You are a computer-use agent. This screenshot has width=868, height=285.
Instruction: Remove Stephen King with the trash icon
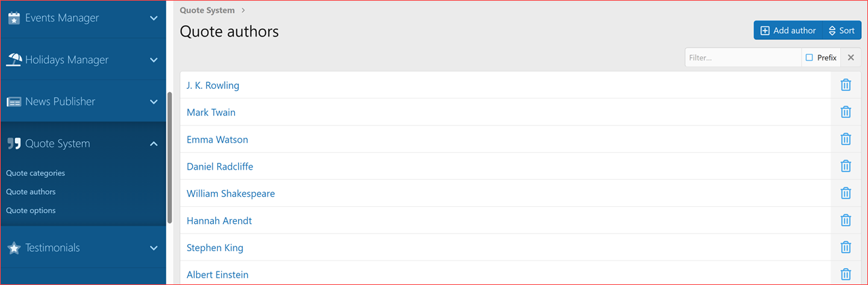click(846, 248)
